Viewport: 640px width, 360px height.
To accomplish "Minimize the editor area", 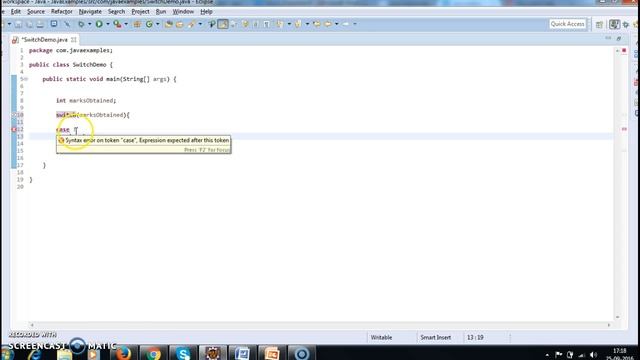I will pos(608,38).
